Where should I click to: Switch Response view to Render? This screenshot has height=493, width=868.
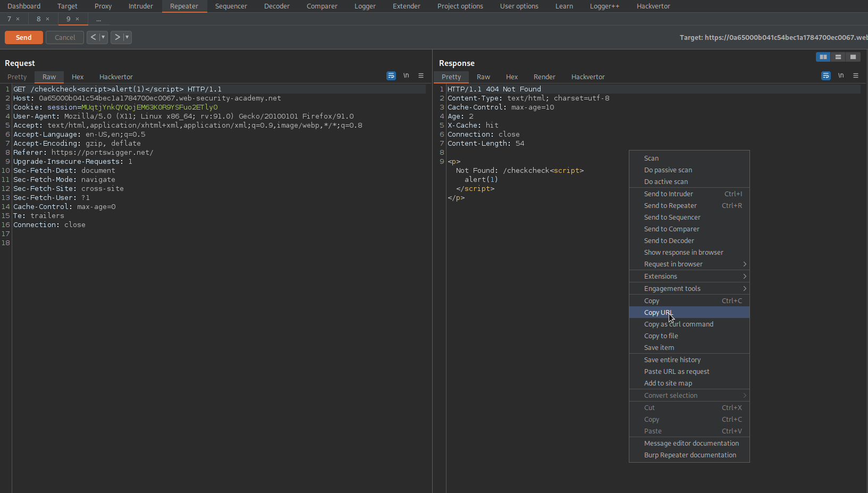tap(544, 77)
